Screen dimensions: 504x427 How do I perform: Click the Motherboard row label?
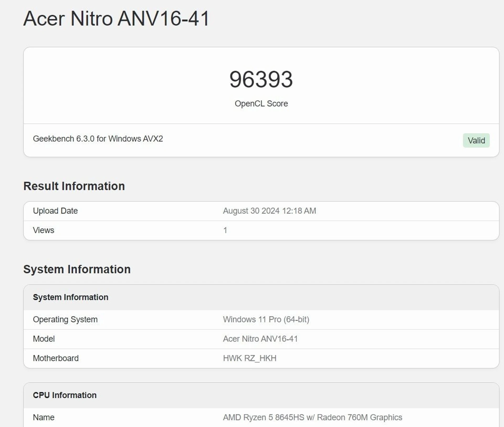(56, 358)
